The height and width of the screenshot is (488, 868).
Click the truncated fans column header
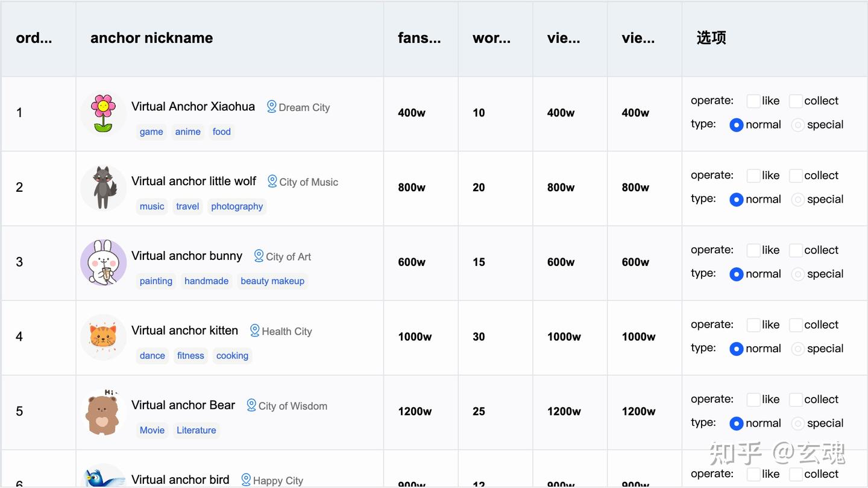point(419,38)
